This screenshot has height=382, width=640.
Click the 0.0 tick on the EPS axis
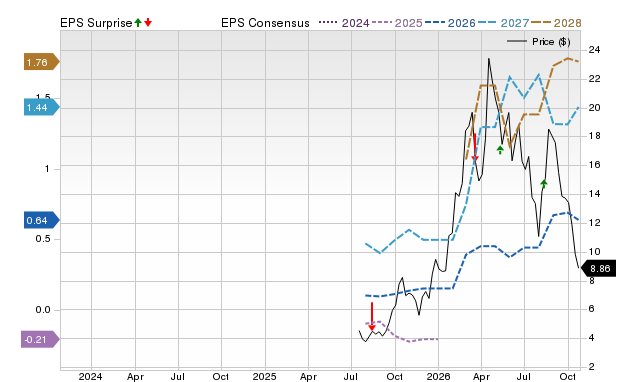43,310
